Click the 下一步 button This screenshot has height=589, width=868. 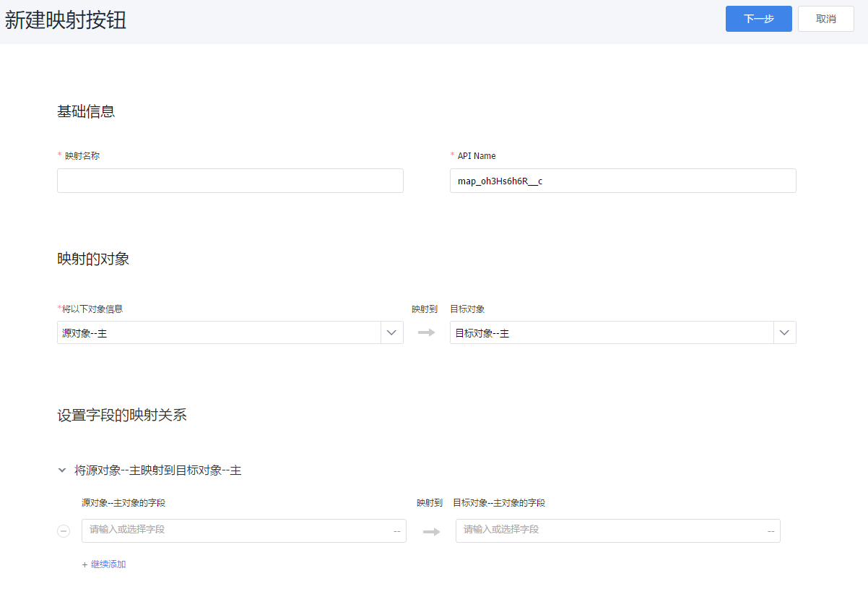point(758,19)
